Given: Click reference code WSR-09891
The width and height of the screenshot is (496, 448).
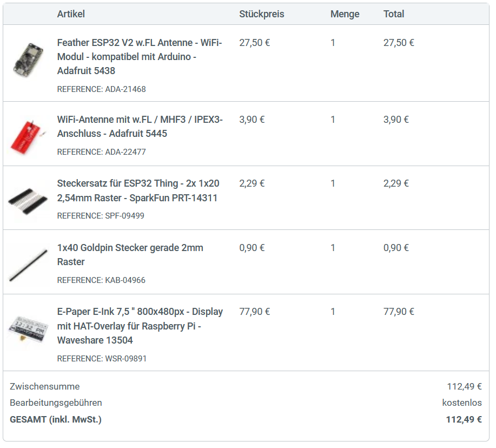Looking at the screenshot, I should [125, 359].
